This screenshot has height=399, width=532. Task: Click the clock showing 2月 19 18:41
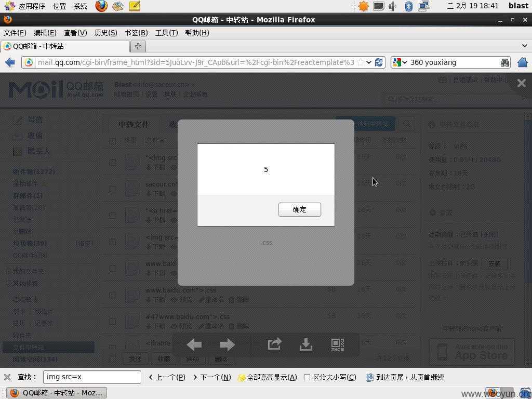473,6
